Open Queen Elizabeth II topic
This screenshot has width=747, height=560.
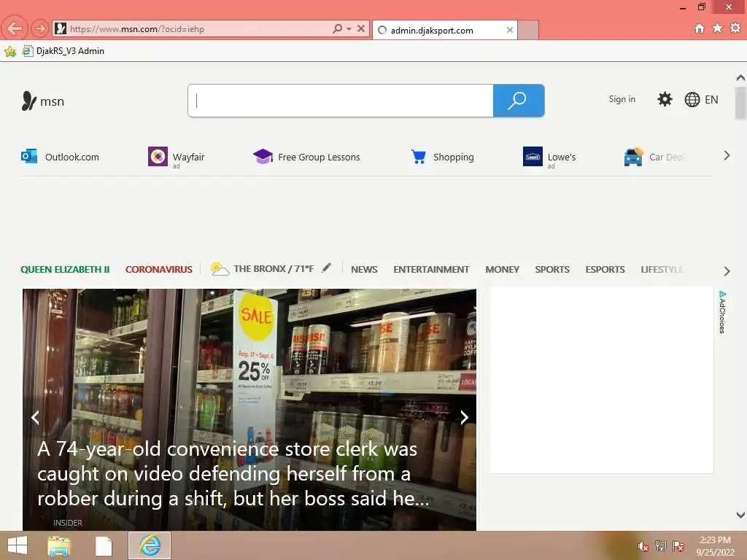(65, 269)
